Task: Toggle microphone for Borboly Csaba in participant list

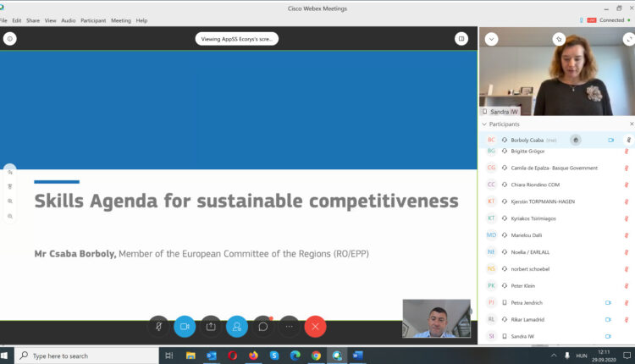Action: click(627, 140)
